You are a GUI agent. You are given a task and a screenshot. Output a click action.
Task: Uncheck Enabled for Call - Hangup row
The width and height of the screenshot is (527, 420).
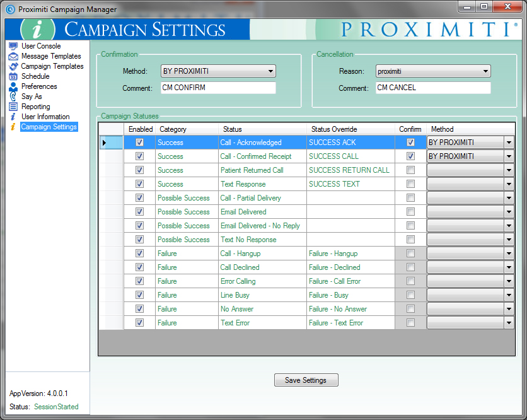point(139,254)
